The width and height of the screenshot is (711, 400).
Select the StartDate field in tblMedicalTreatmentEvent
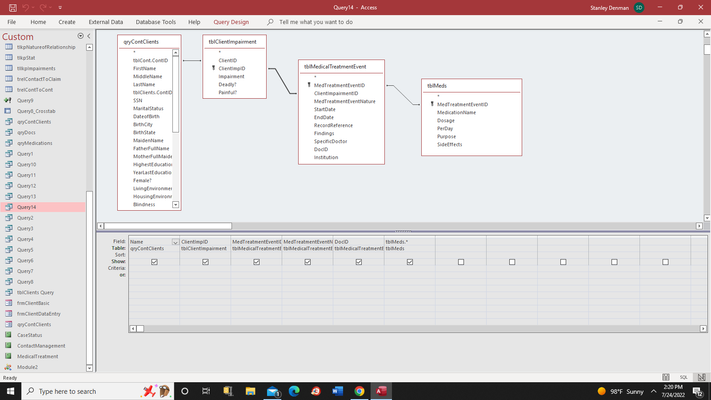pos(325,109)
